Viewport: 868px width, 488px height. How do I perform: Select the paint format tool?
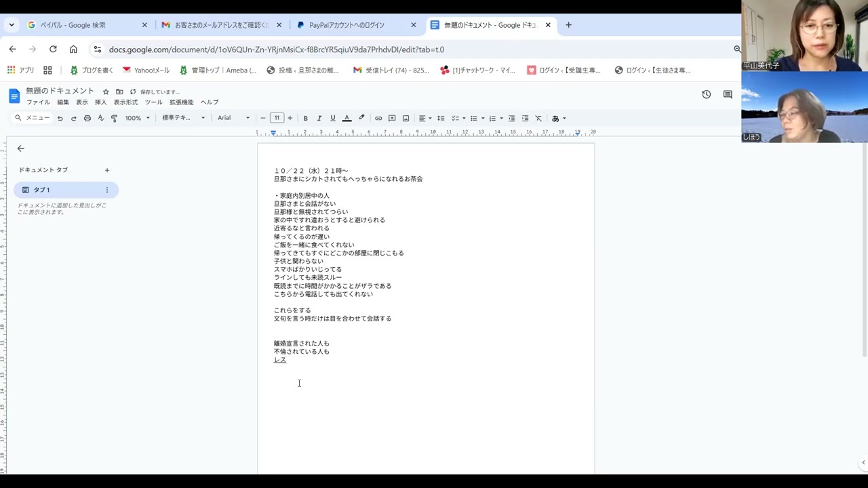coord(114,118)
